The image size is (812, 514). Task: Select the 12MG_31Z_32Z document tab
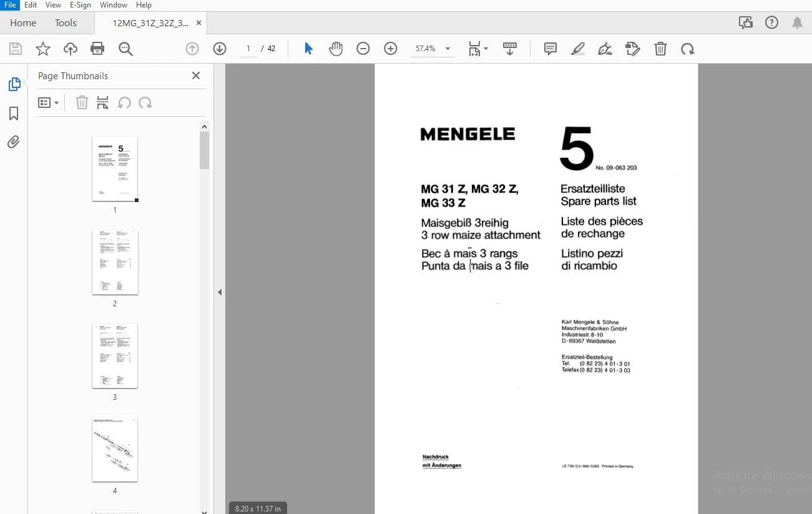[150, 23]
